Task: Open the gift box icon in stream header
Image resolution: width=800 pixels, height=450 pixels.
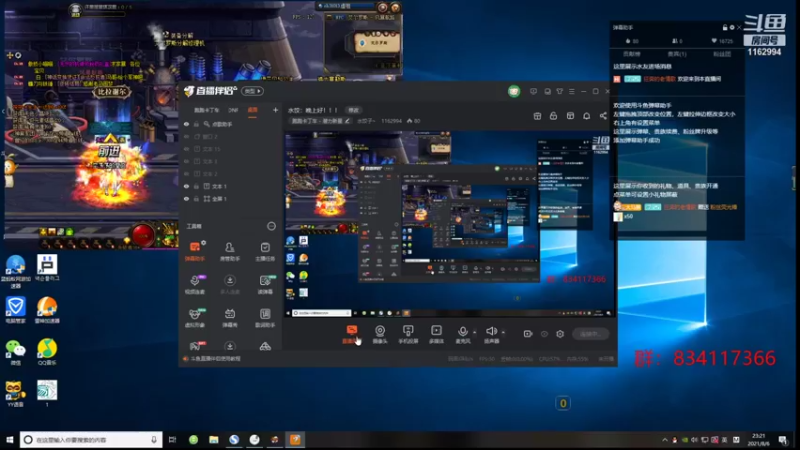Action: click(537, 116)
